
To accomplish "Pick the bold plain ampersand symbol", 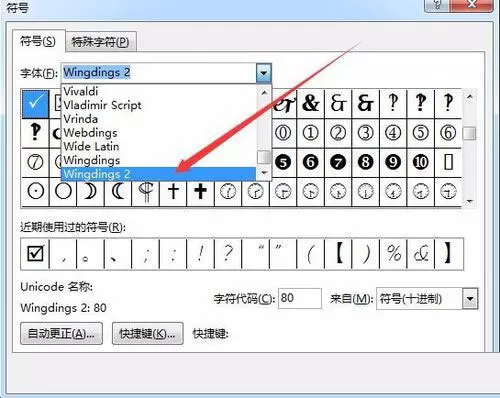I will [310, 103].
